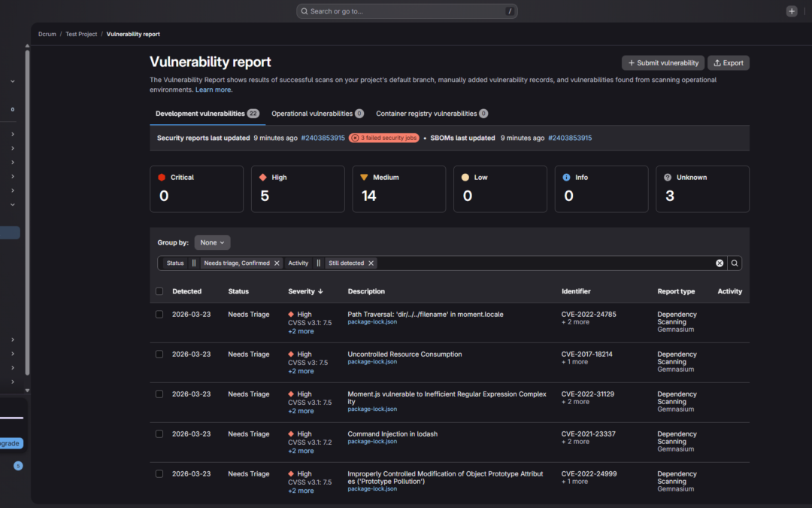Open the Status filter token
Image resolution: width=812 pixels, height=508 pixels.
pos(175,263)
